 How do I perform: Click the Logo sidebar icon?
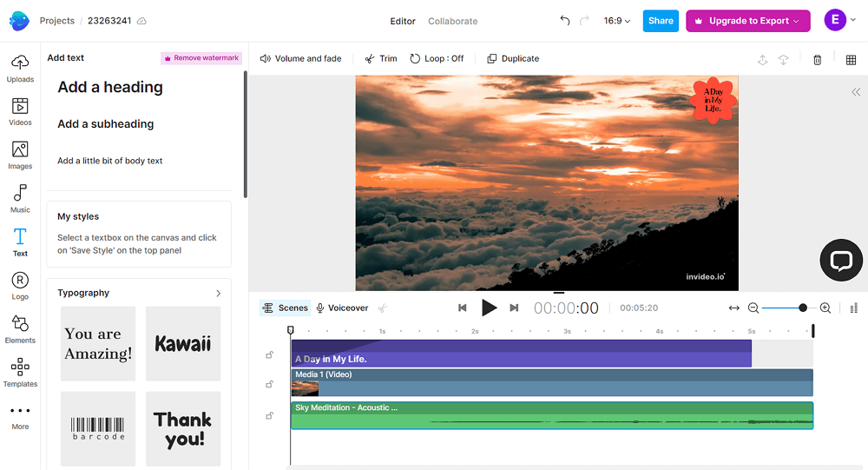coord(20,285)
